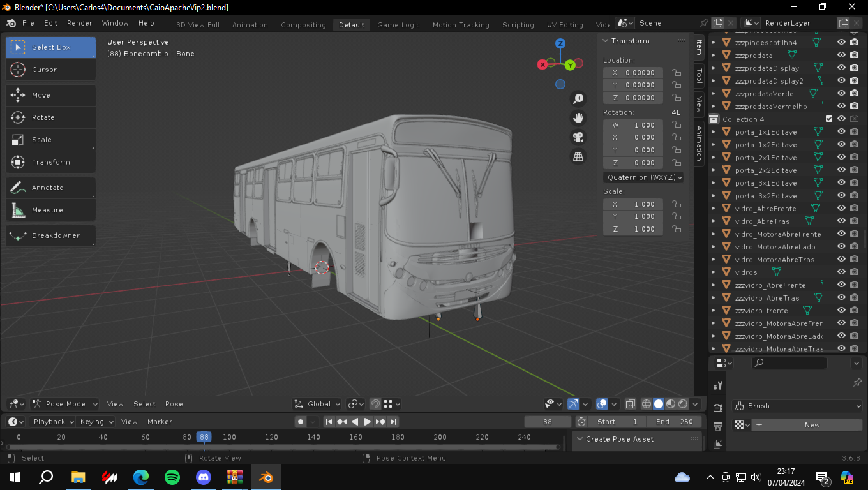Hide the vidros object with its eye icon

[841, 272]
